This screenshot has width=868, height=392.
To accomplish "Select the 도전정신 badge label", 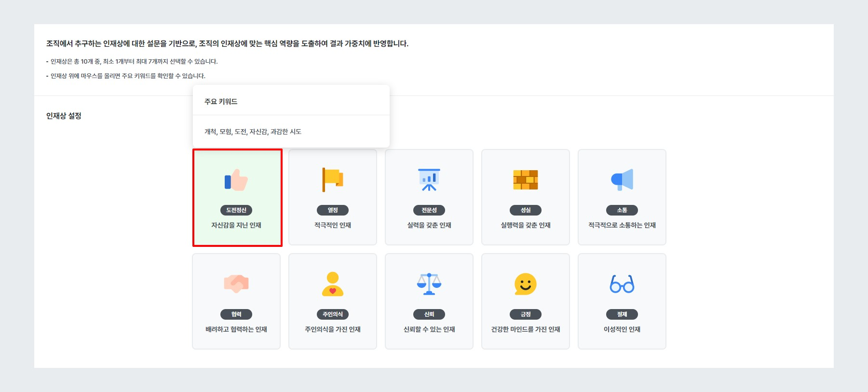I will 236,210.
